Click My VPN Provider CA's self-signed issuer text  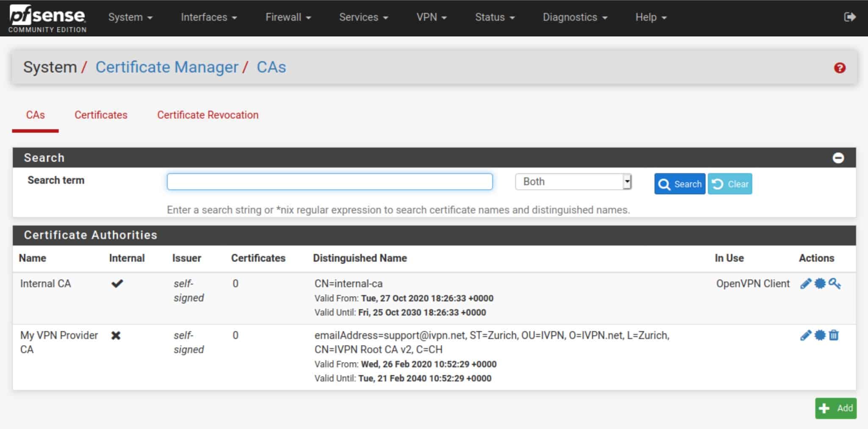[x=188, y=342]
